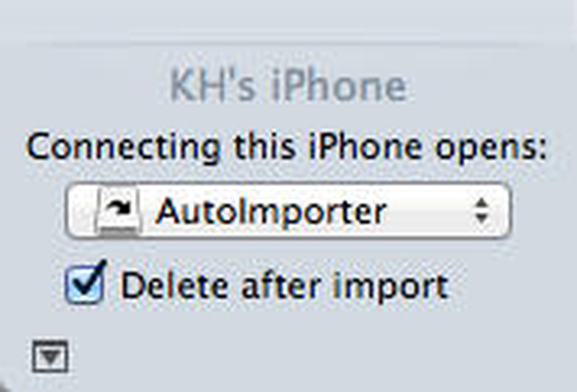Disable deleting photos after import
Image resolution: width=577 pixels, height=392 pixels.
pyautogui.click(x=86, y=283)
